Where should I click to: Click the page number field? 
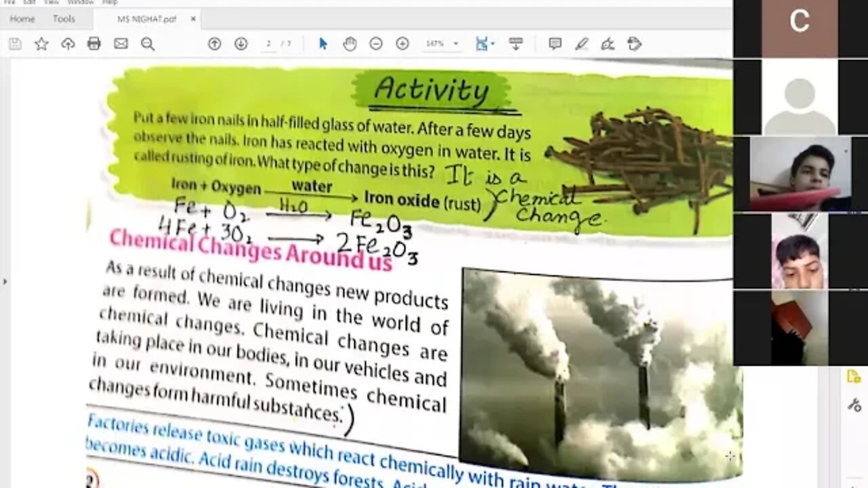click(269, 44)
